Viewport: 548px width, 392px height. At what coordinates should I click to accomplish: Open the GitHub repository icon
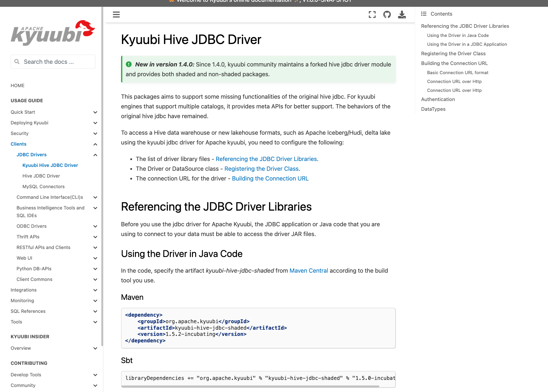click(x=387, y=14)
